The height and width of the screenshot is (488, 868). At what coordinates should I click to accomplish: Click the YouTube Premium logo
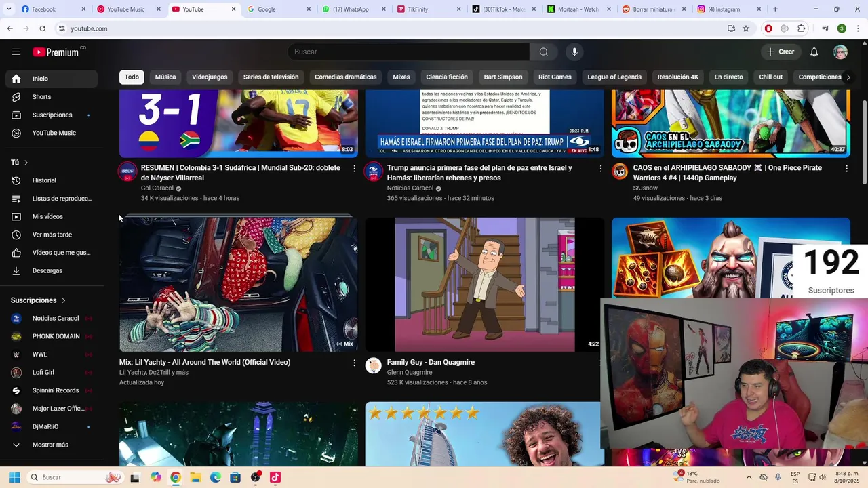[56, 52]
